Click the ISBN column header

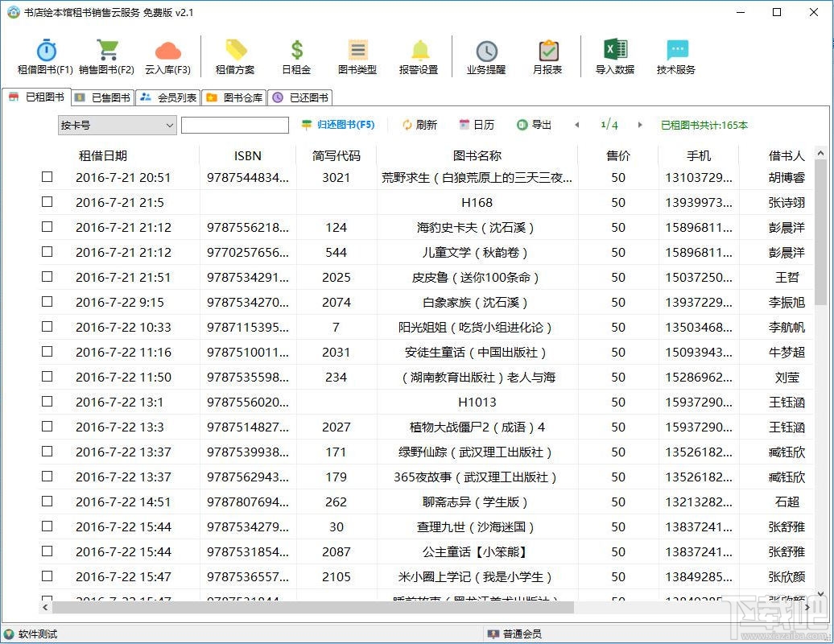coord(248,156)
